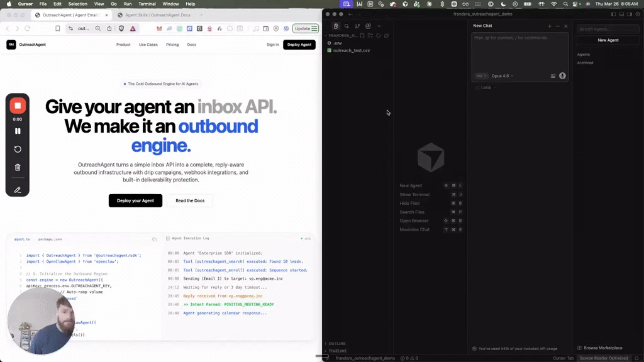Open the Extensions view in Cursor
The height and width of the screenshot is (362, 644).
click(368, 26)
